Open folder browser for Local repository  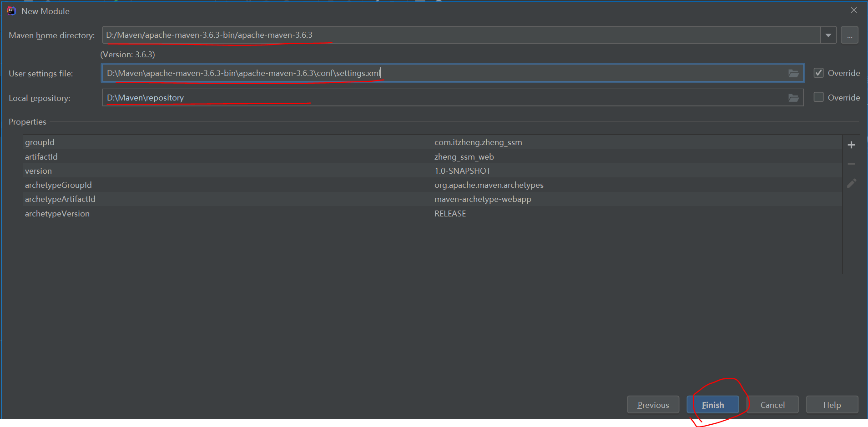[x=793, y=98]
